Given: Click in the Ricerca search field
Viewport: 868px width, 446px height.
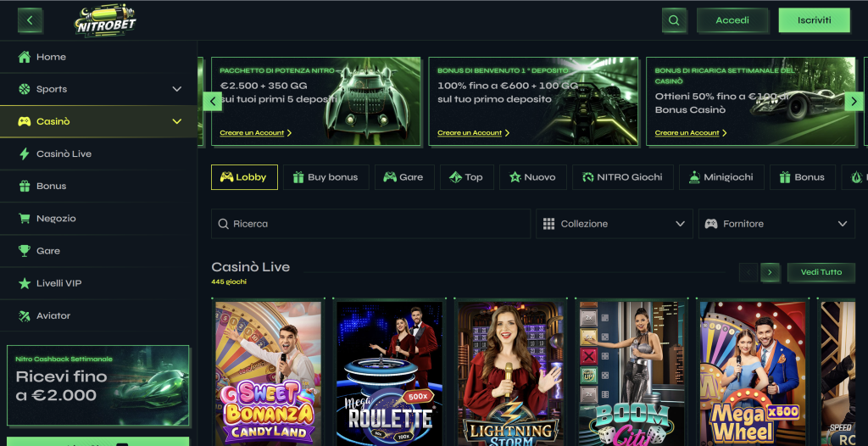Looking at the screenshot, I should (x=371, y=224).
